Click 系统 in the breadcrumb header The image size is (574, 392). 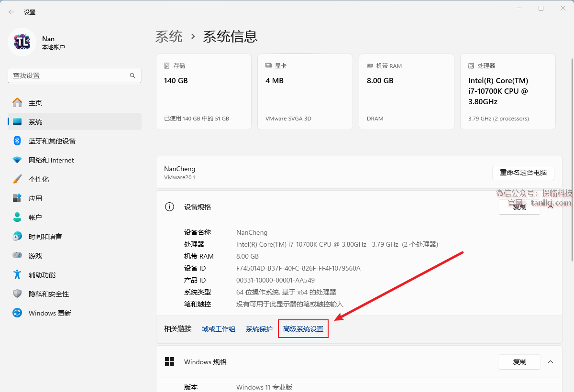[x=169, y=36]
